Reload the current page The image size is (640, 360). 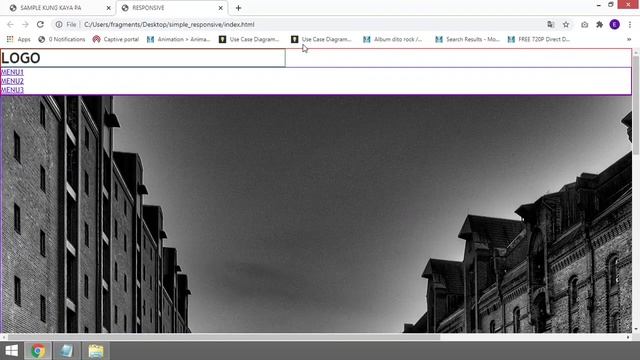click(40, 24)
